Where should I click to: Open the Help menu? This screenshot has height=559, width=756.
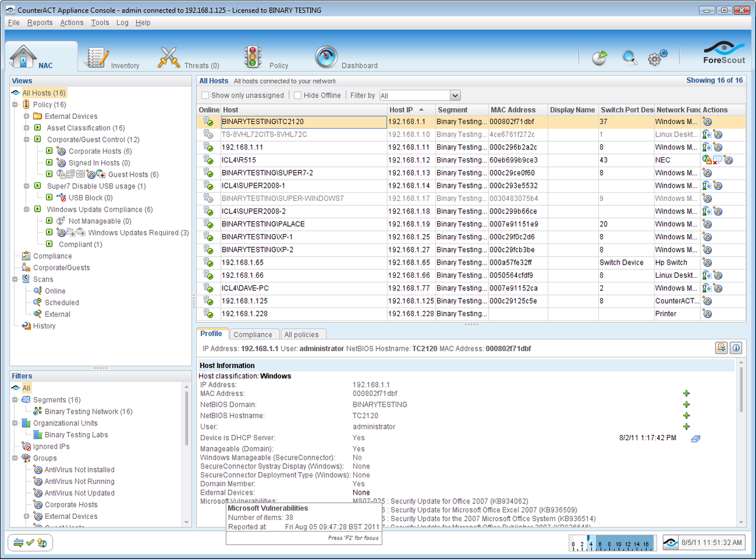pyautogui.click(x=143, y=22)
